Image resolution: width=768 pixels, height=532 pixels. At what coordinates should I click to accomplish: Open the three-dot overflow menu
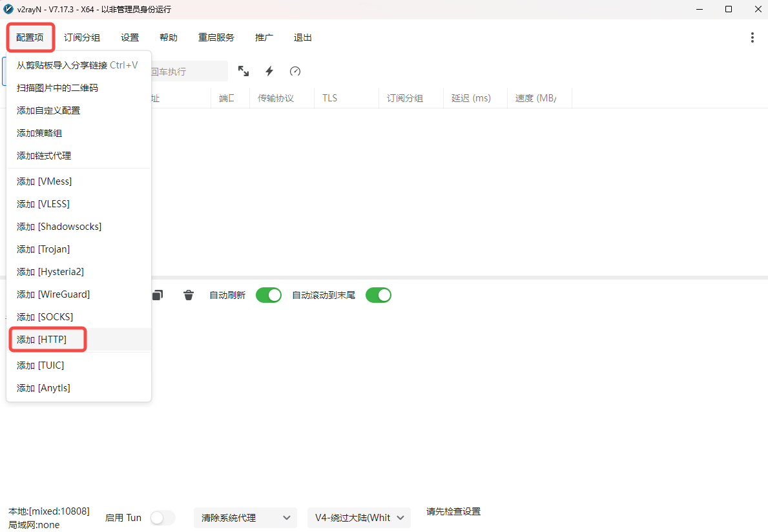coord(752,37)
